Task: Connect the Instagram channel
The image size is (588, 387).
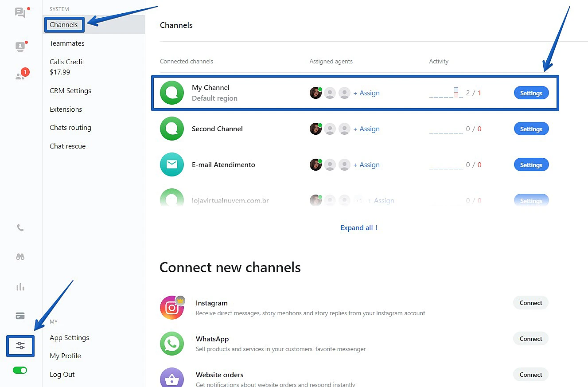Action: pos(531,303)
